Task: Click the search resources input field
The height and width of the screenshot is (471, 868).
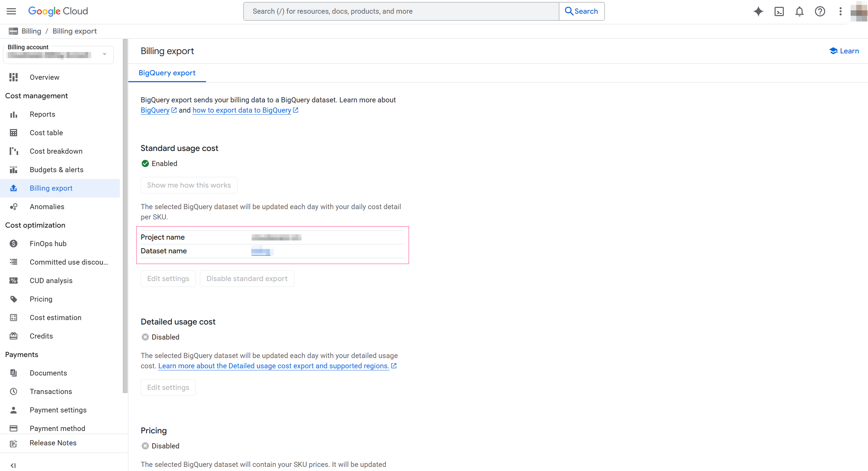Action: (400, 11)
